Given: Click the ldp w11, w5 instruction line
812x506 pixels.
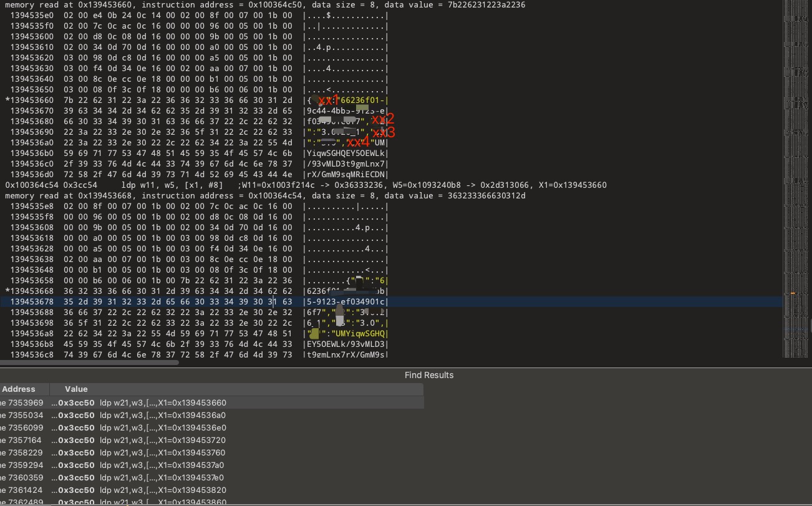Looking at the screenshot, I should pyautogui.click(x=306, y=185).
